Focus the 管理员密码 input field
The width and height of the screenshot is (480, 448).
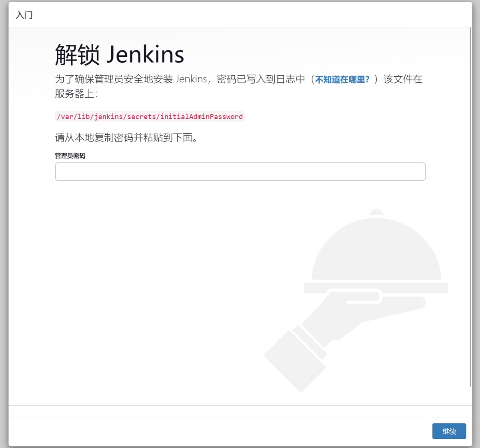pyautogui.click(x=240, y=172)
